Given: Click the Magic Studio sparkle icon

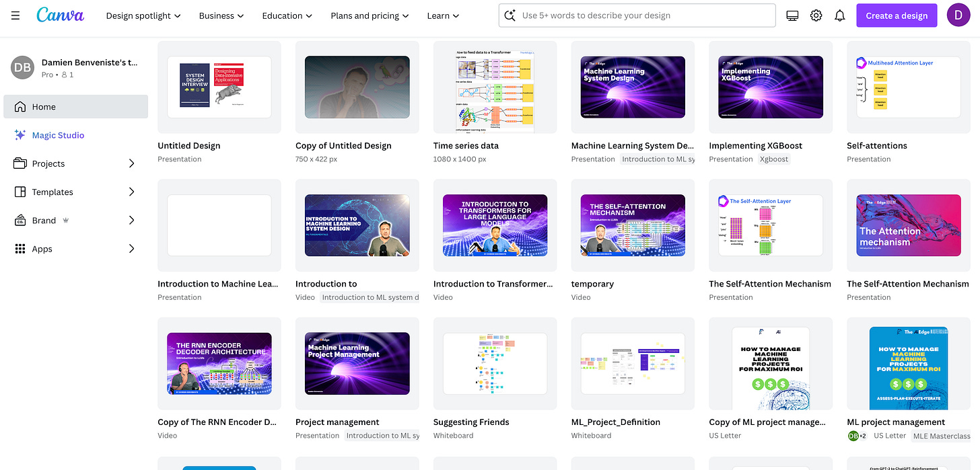Looking at the screenshot, I should pos(20,134).
